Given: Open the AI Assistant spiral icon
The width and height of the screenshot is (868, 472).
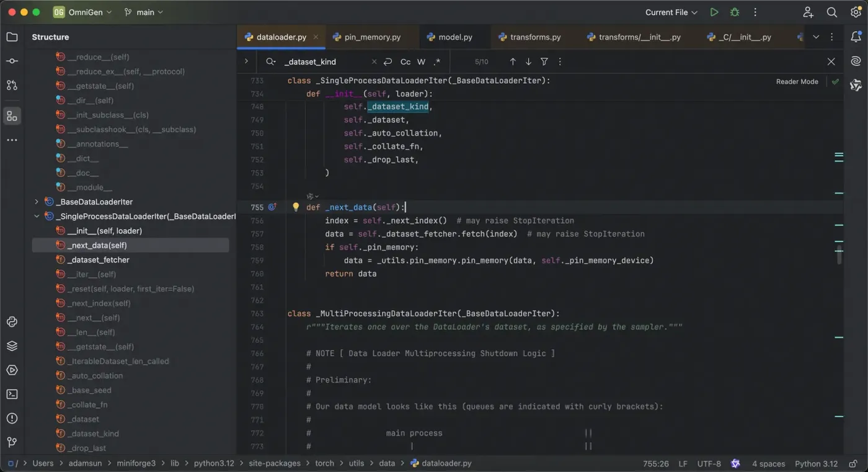Looking at the screenshot, I should tap(856, 61).
